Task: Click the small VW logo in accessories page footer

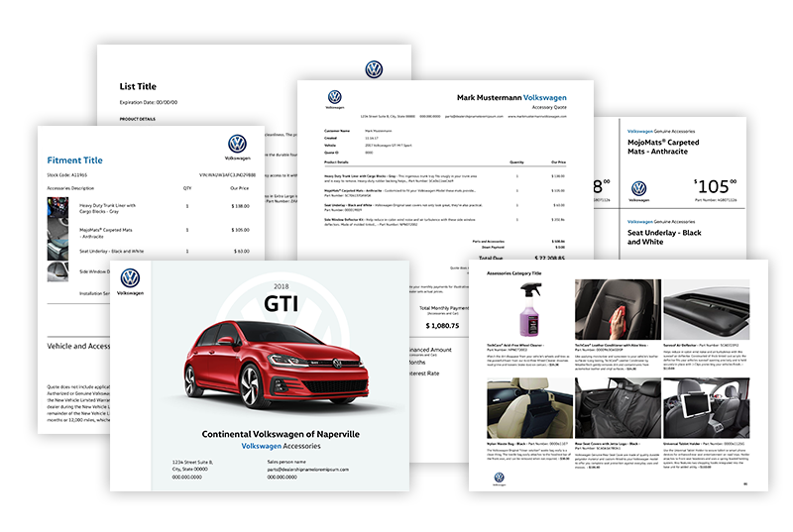Action: (x=499, y=477)
